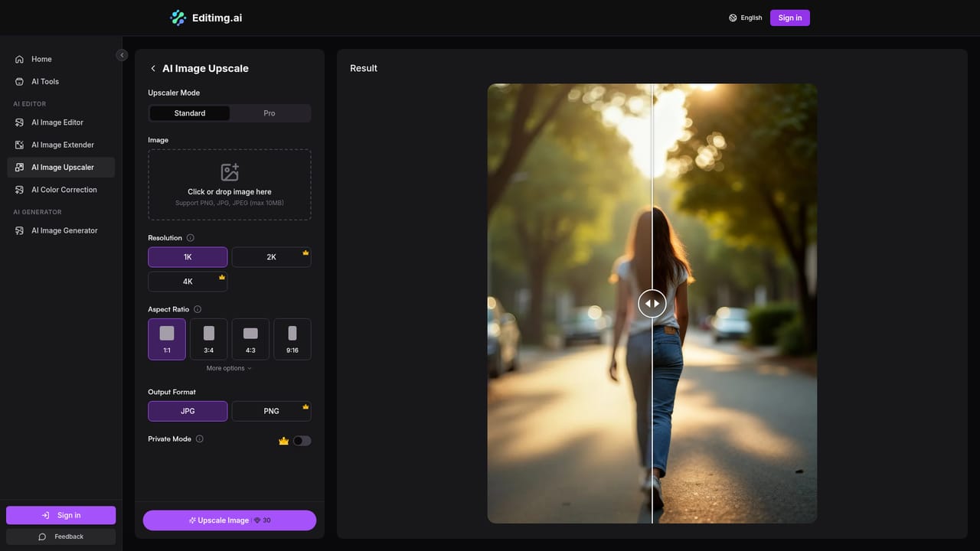Screen dimensions: 980x551
Task: Click the globe language icon
Action: [733, 18]
